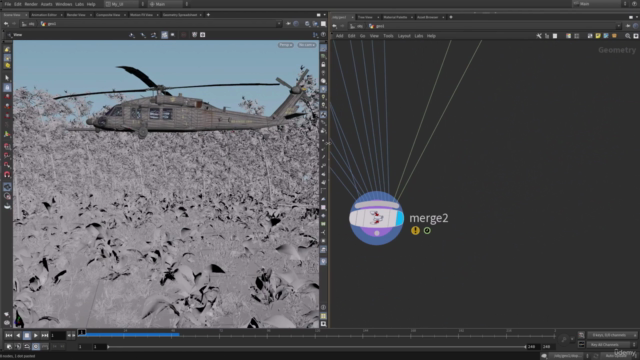Click the obj path segment in scene view

[x=28, y=24]
